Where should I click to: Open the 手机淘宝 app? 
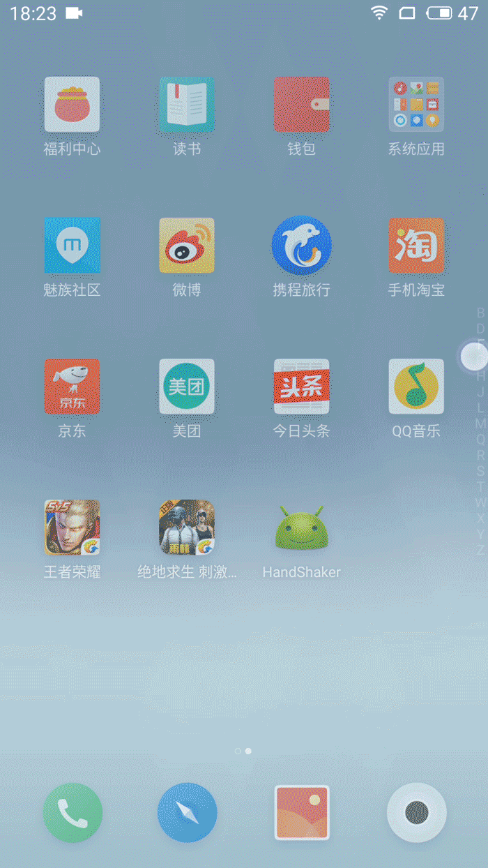pos(416,246)
